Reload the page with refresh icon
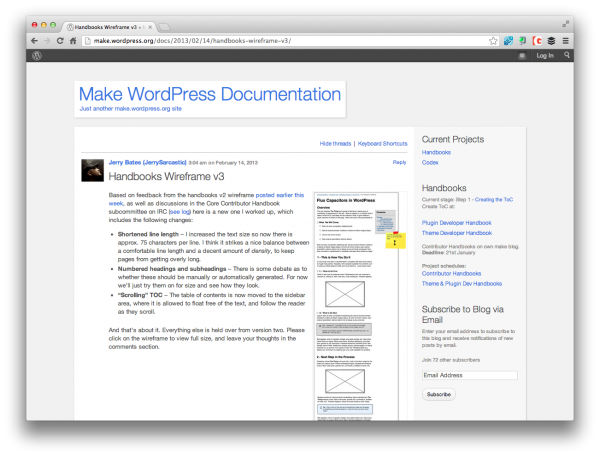 [x=60, y=41]
